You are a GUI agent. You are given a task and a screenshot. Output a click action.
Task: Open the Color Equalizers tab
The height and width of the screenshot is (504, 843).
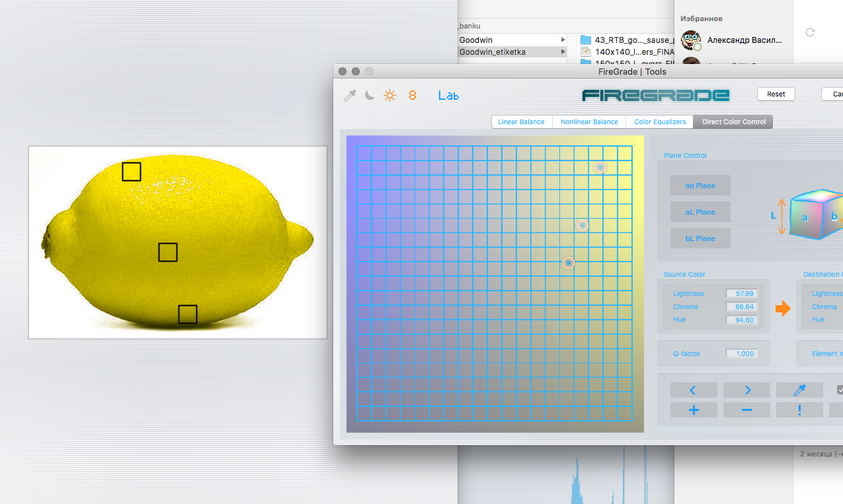pyautogui.click(x=660, y=122)
